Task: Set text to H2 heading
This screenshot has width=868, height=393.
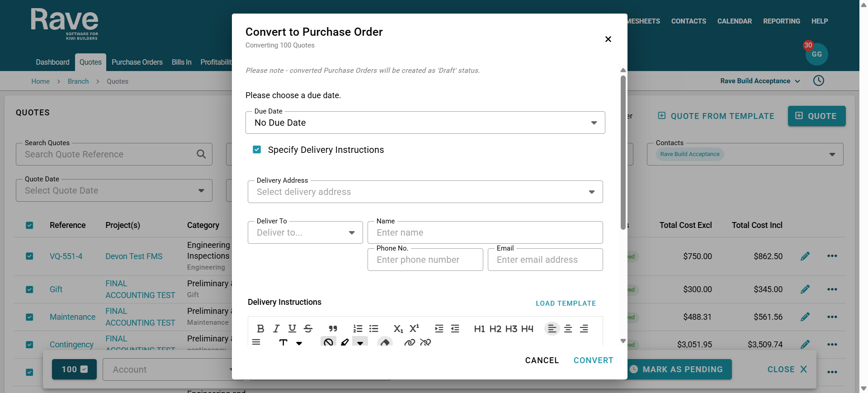Action: tap(495, 329)
